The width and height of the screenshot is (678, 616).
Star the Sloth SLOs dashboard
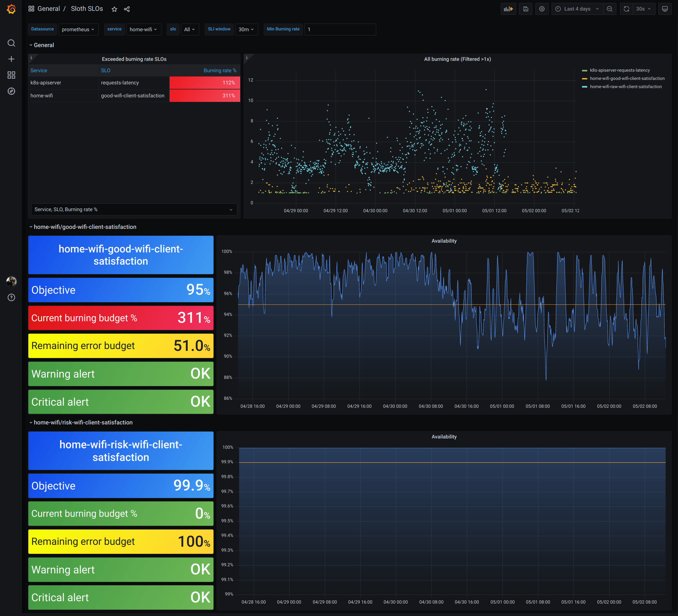[114, 9]
